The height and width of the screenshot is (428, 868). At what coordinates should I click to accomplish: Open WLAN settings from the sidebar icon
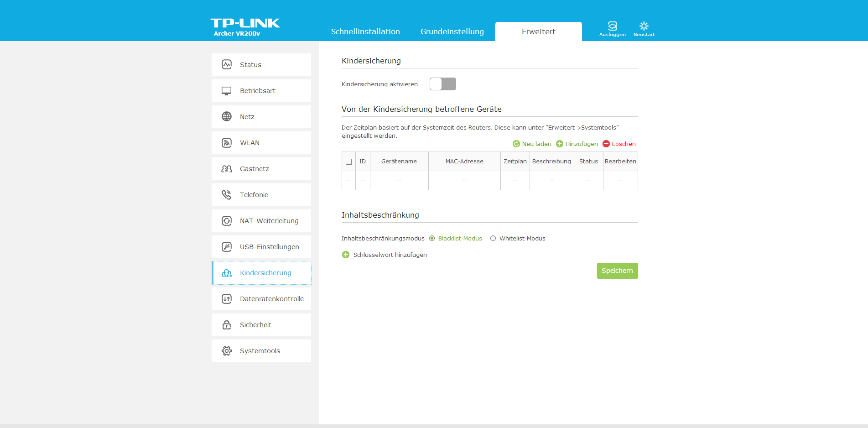pyautogui.click(x=227, y=143)
